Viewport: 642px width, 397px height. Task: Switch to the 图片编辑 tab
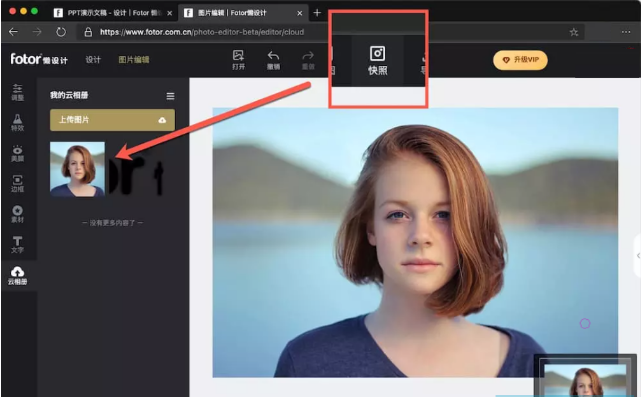(x=134, y=60)
